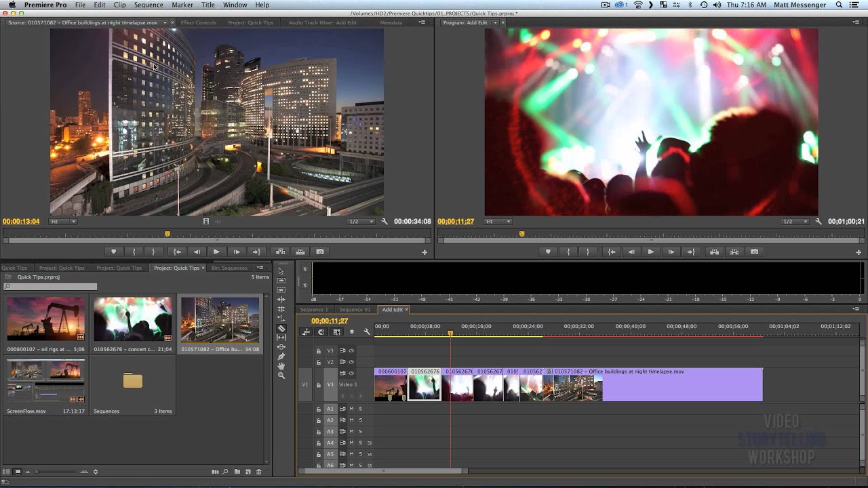
Task: Open Source monitor button editor plus
Action: point(425,252)
